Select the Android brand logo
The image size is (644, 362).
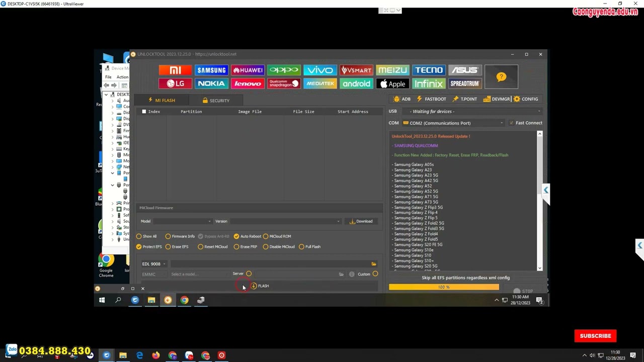click(x=356, y=83)
